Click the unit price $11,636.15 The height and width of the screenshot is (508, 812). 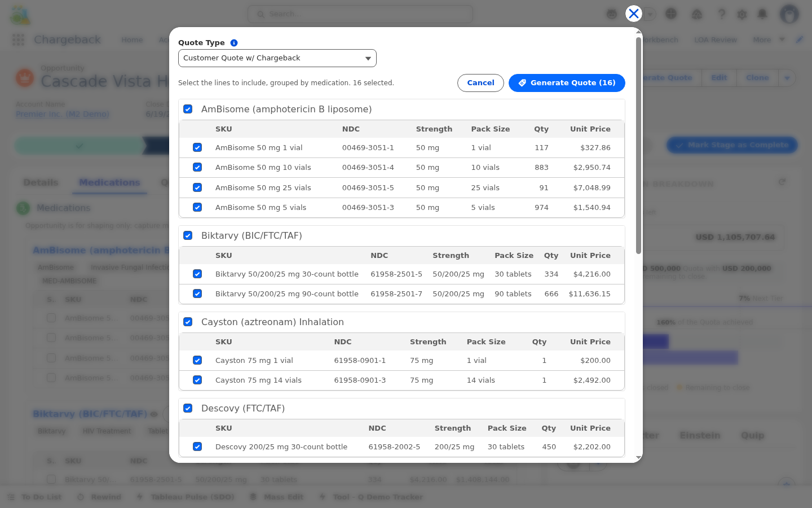tap(590, 294)
